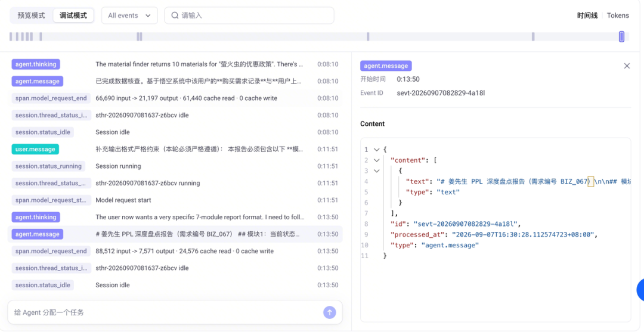Image resolution: width=644 pixels, height=335 pixels.
Task: Focus the 请输入 search field
Action: pyautogui.click(x=249, y=15)
